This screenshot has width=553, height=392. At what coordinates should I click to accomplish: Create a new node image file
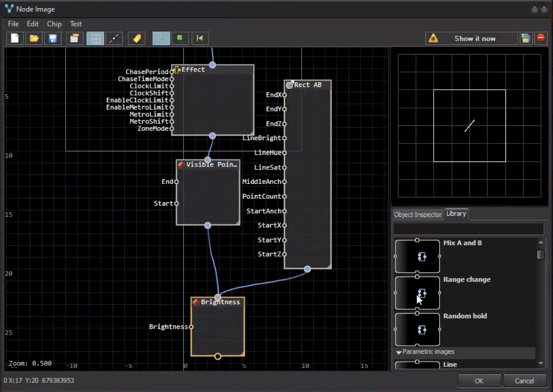15,38
